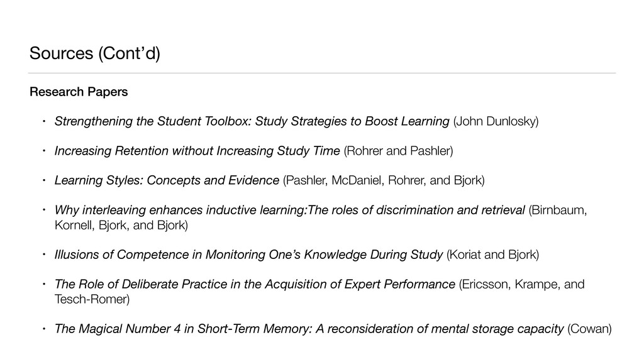Image resolution: width=644 pixels, height=362 pixels.
Task: Click the horizontal divider under the title
Action: [x=322, y=74]
